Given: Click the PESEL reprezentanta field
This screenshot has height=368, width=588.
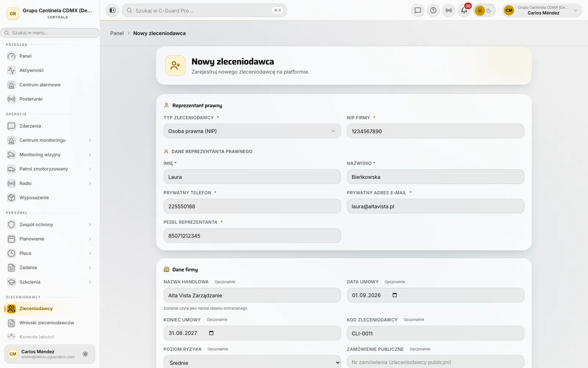Looking at the screenshot, I should 252,236.
